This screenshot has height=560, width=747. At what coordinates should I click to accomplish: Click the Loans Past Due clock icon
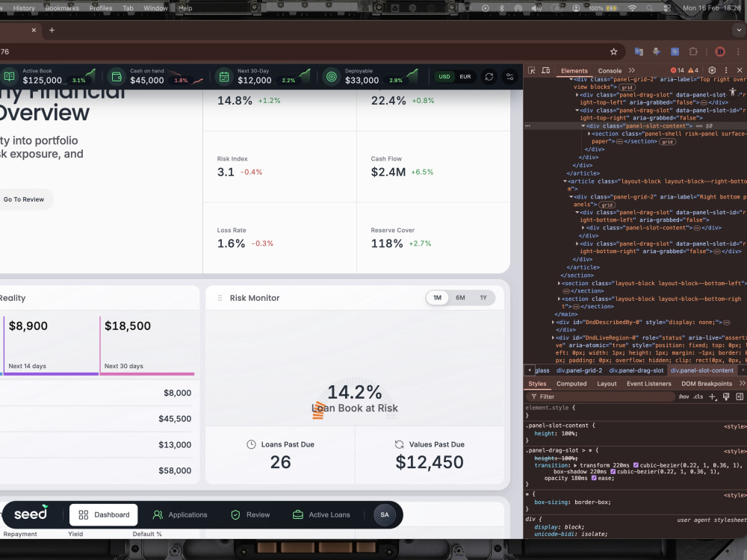(251, 444)
